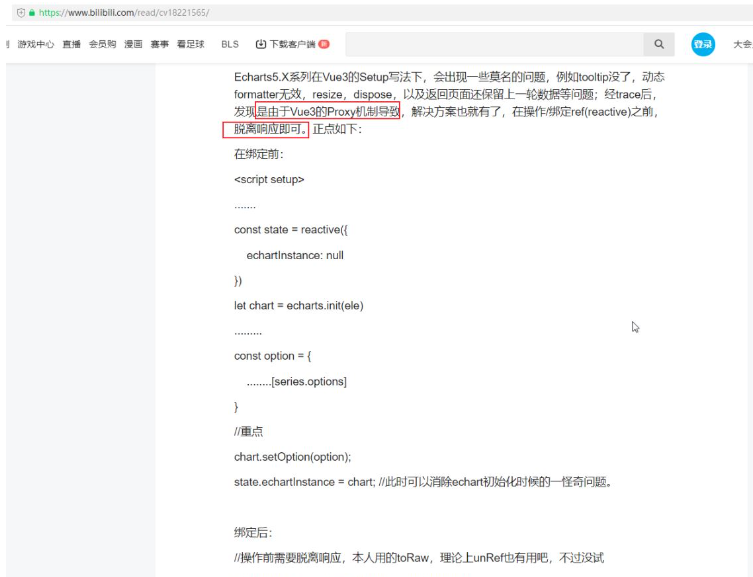
Task: Click 下载客户端 link
Action: coord(292,44)
